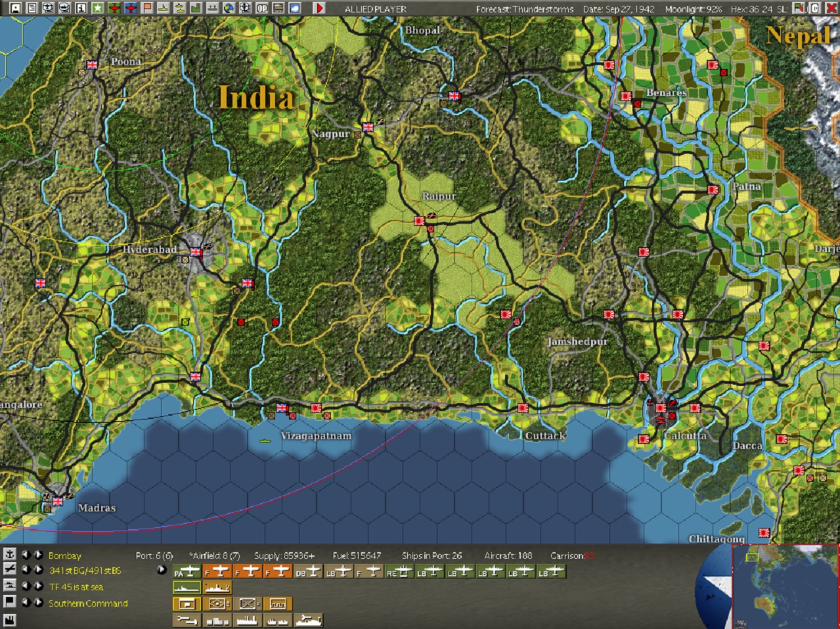Click the small green ship near Vizagapatnam

265,441
